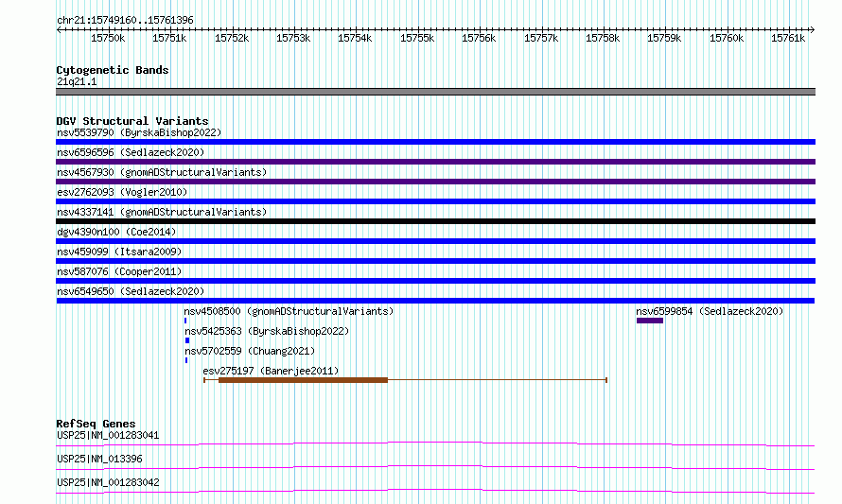
Task: Open variant nsv4337141 (gnomADStructuralVariants) label
Action: 162,212
